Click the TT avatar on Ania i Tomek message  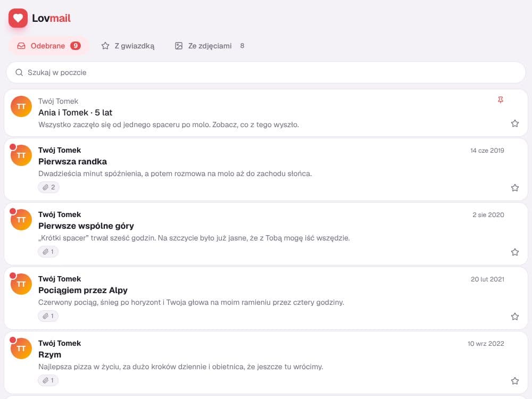tap(21, 106)
